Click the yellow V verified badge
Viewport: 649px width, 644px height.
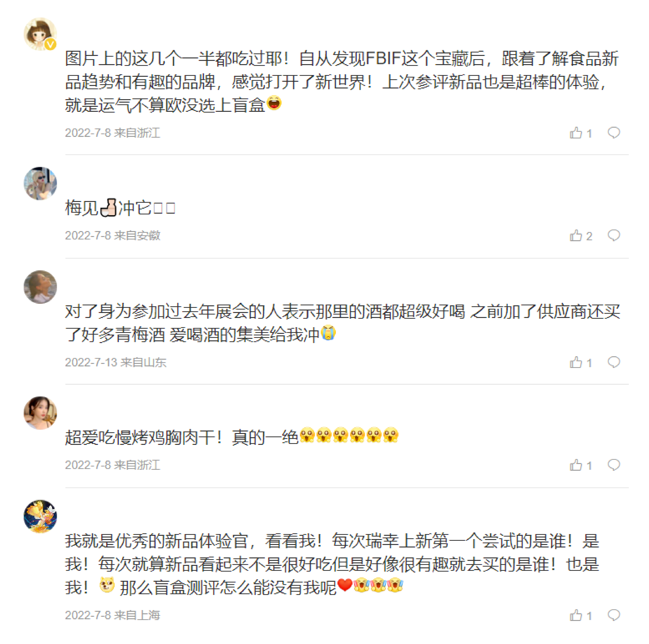coord(50,44)
